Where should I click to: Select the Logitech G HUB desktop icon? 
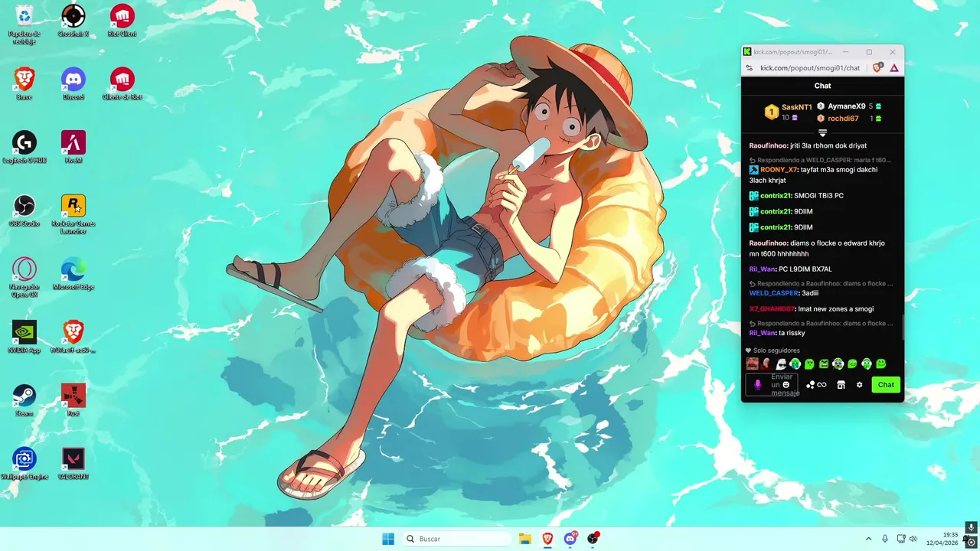[24, 147]
